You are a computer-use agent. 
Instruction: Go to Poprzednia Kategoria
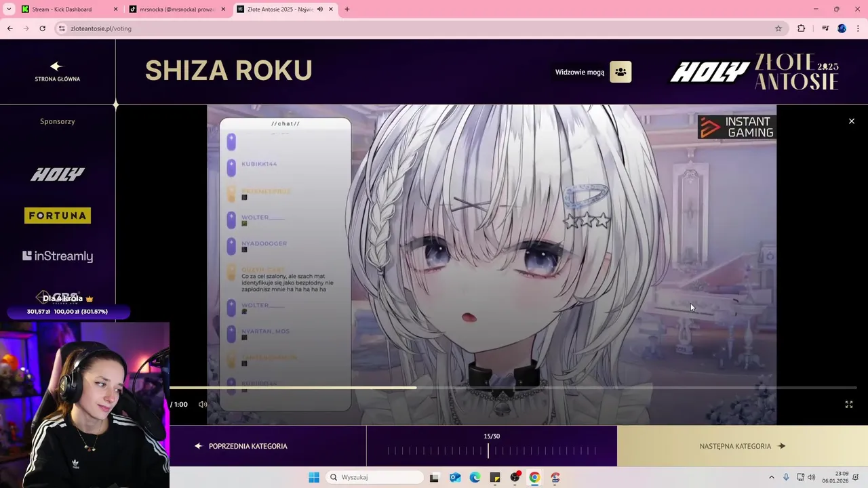(241, 446)
